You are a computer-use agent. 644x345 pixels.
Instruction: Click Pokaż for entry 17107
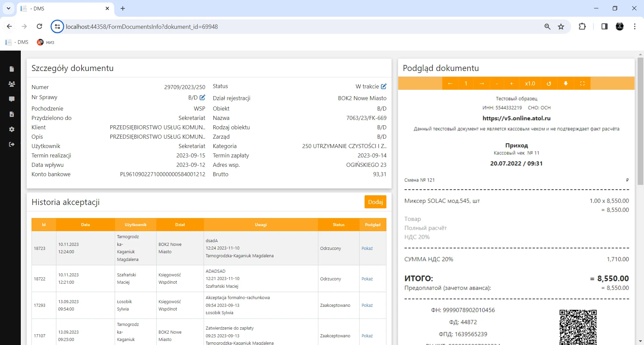[367, 336]
